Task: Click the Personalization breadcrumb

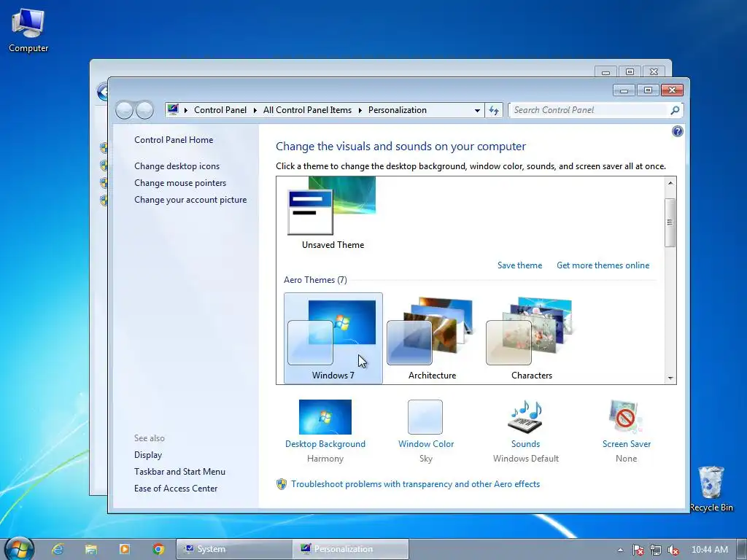Action: tap(398, 110)
